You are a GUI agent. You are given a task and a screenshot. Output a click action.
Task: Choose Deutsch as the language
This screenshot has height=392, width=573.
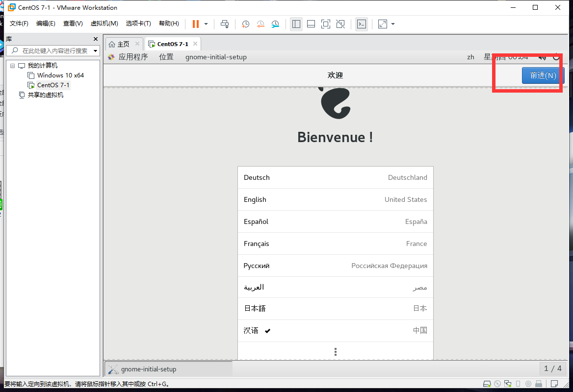336,177
